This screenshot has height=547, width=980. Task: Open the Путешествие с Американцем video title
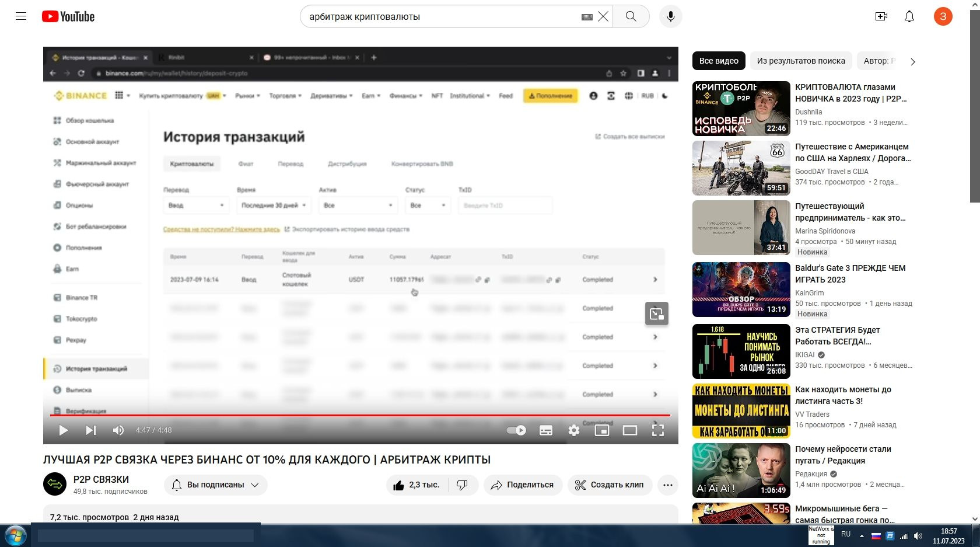pyautogui.click(x=852, y=152)
